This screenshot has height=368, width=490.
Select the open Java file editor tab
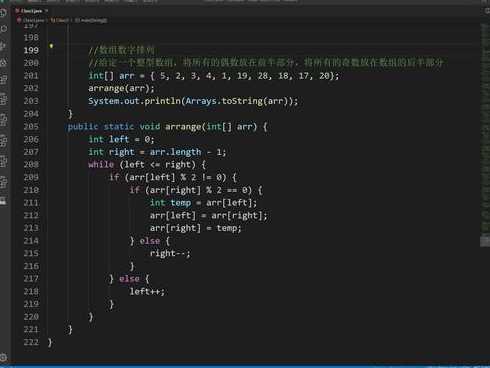[x=31, y=11]
